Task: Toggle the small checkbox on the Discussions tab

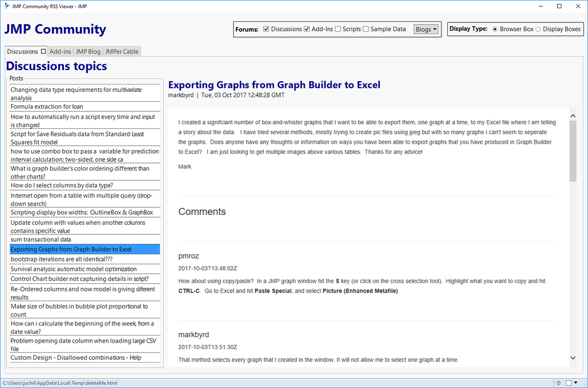Action: click(x=44, y=51)
